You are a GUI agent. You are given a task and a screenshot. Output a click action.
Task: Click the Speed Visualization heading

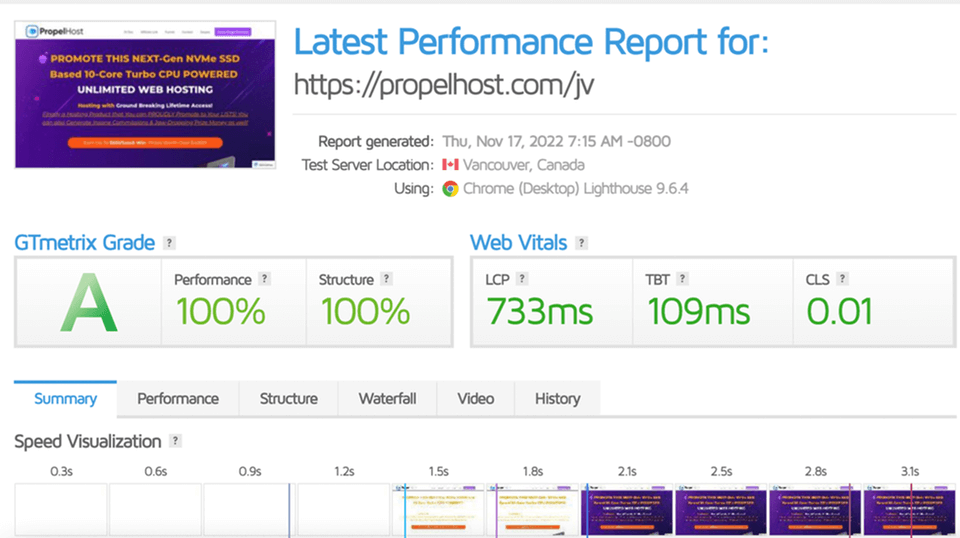[88, 441]
